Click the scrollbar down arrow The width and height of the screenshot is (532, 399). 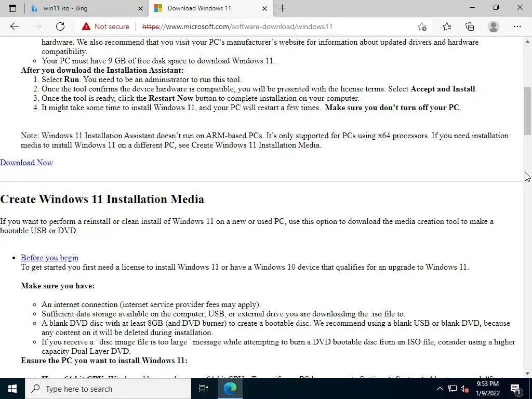pyautogui.click(x=527, y=374)
